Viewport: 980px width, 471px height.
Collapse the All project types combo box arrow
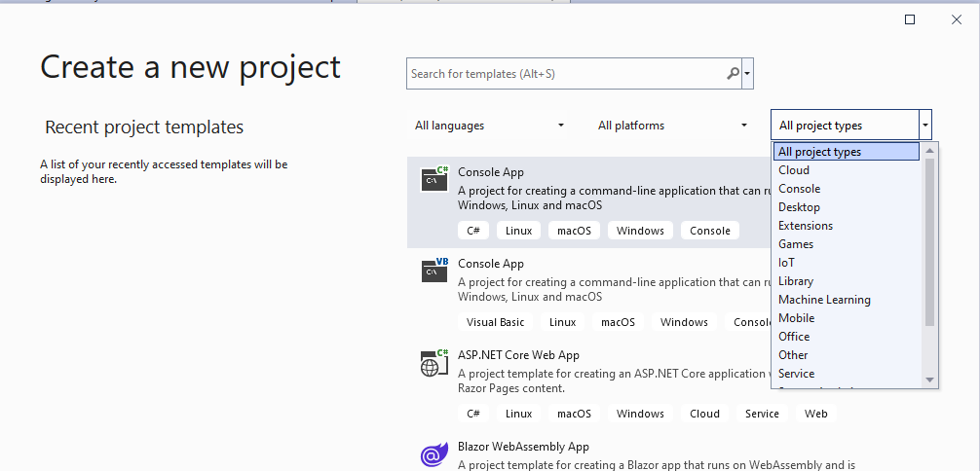[925, 126]
